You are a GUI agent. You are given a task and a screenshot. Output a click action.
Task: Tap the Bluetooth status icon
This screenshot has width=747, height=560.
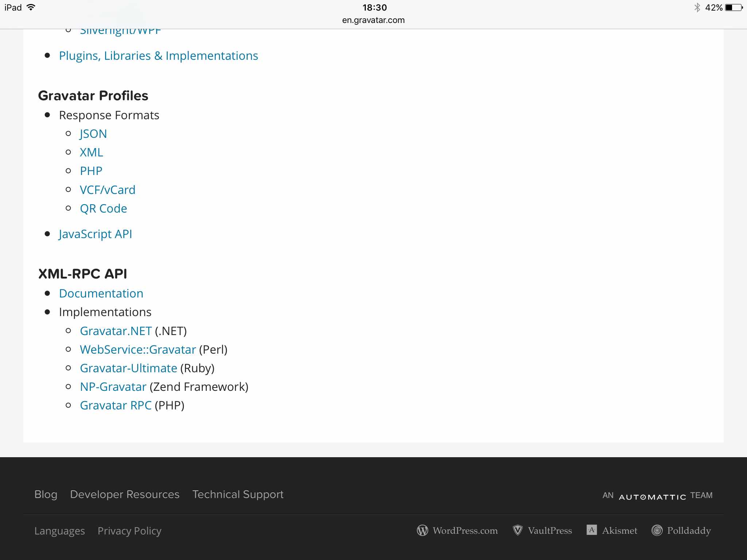[x=697, y=8]
